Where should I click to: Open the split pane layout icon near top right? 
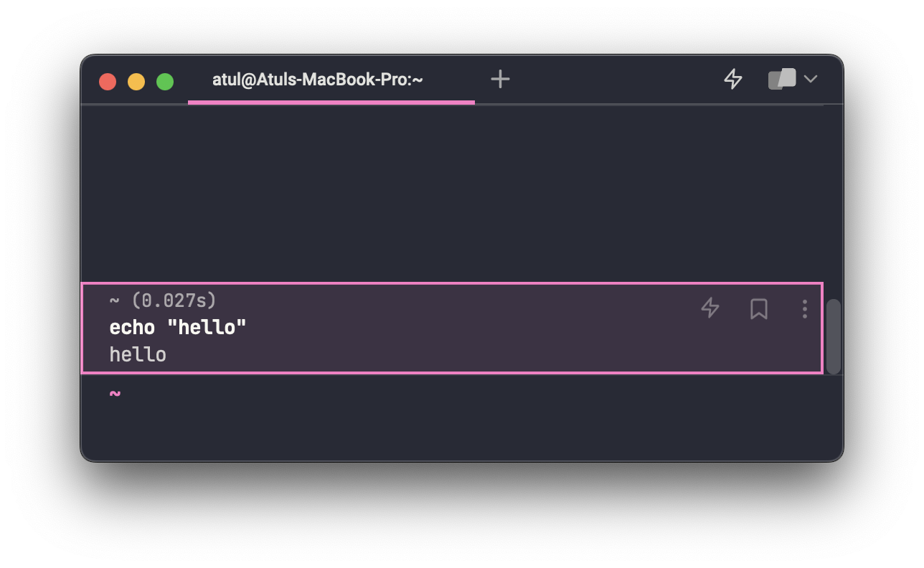pos(781,79)
